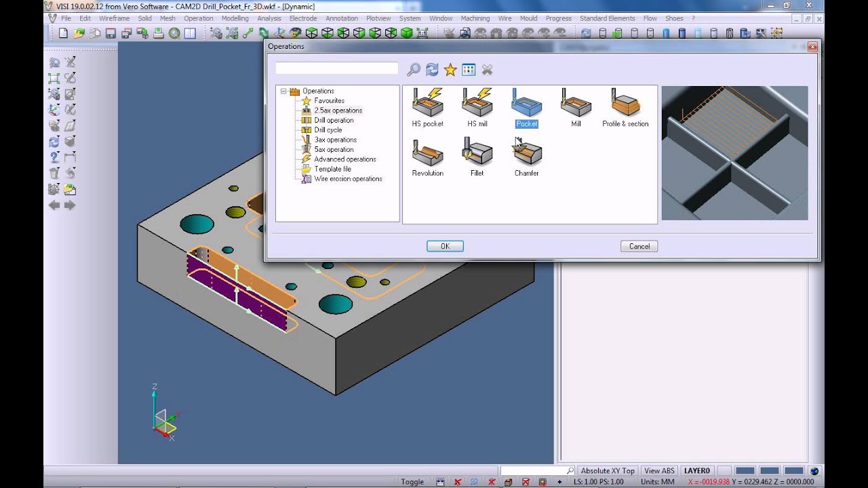Click the left arrow icon in left toolbar
The width and height of the screenshot is (868, 488).
(x=54, y=205)
